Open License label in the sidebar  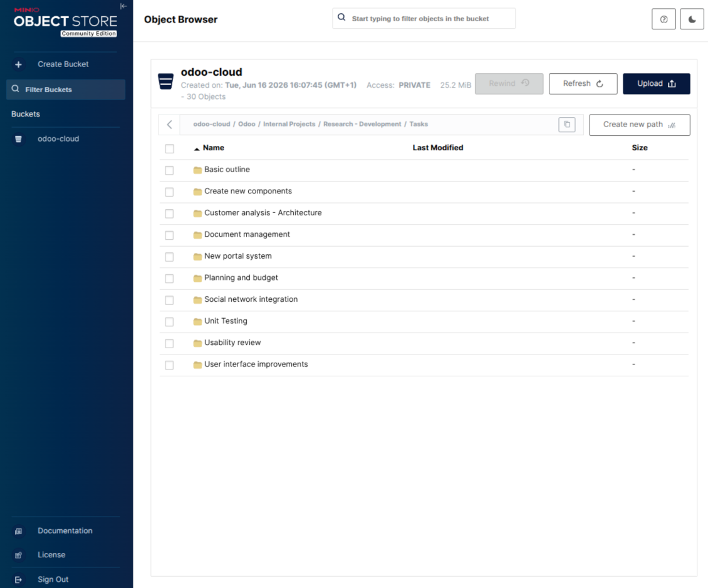point(51,555)
